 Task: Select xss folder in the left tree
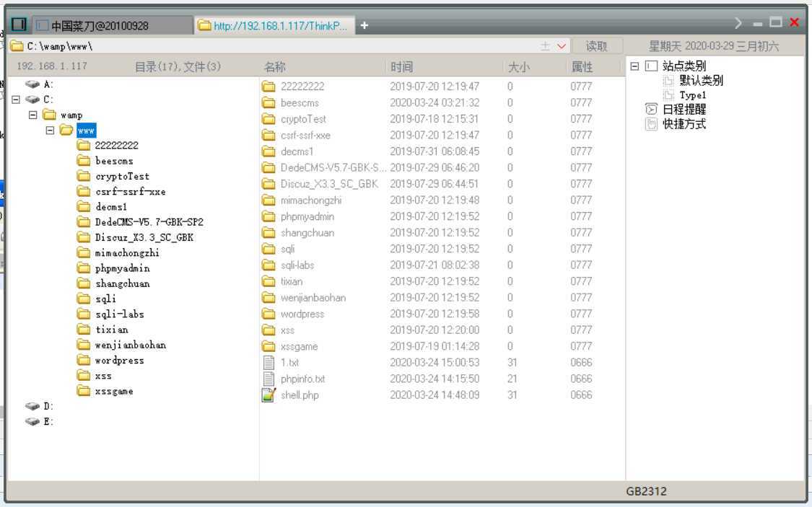(103, 376)
